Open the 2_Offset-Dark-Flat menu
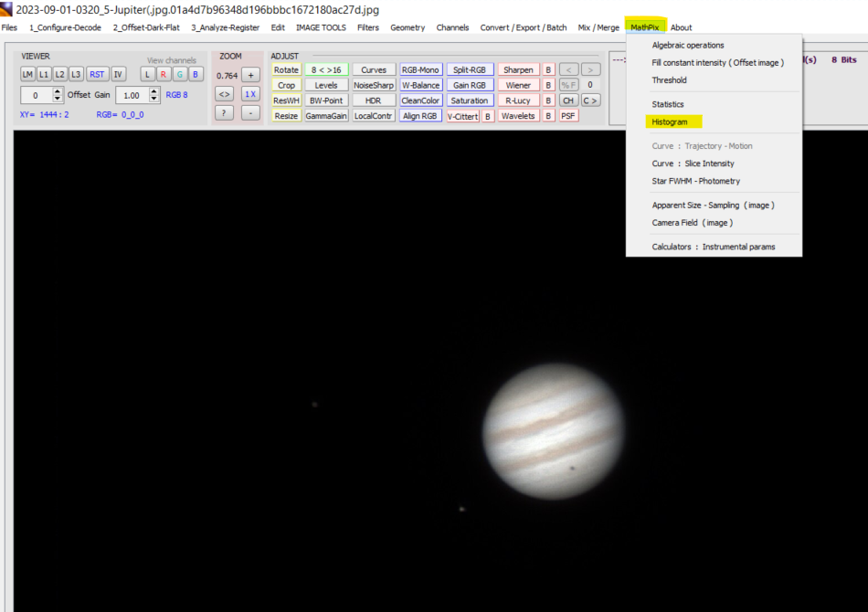Image resolution: width=868 pixels, height=612 pixels. [146, 27]
